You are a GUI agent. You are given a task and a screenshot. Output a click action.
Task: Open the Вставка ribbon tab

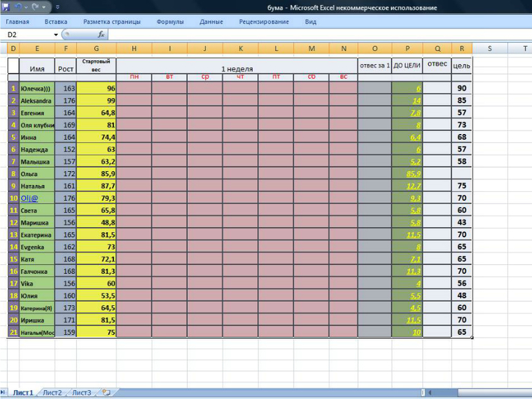click(56, 21)
